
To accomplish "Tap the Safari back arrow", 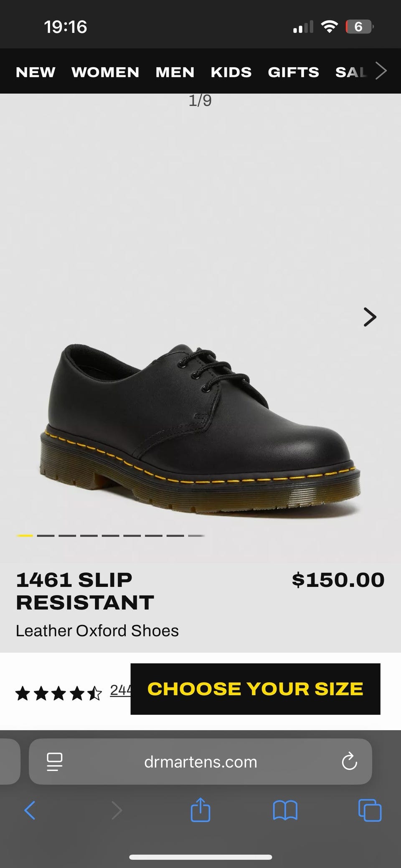I will [x=30, y=811].
